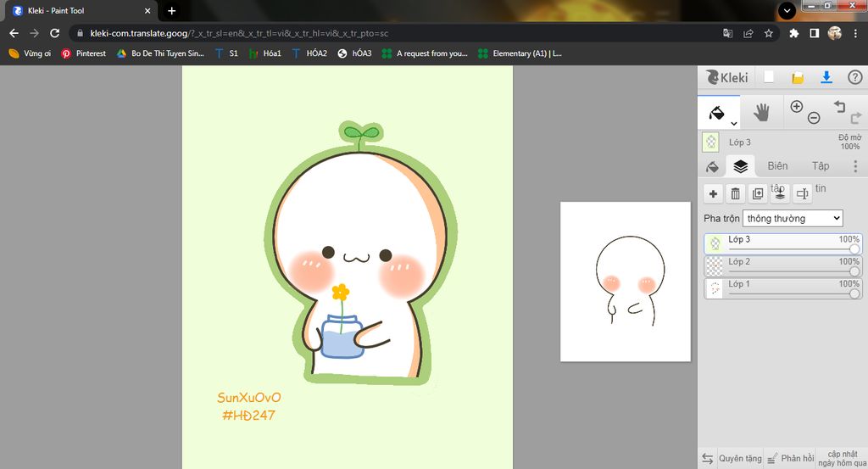Go back in the browser
Screen dimensions: 868x469
tap(14, 33)
